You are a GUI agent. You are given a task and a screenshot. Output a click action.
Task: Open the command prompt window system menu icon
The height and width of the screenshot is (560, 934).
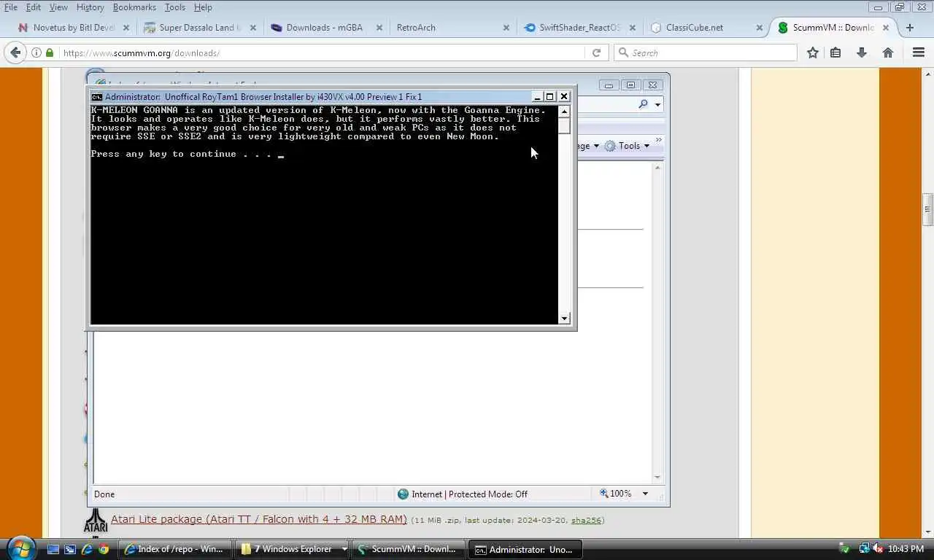pos(96,96)
